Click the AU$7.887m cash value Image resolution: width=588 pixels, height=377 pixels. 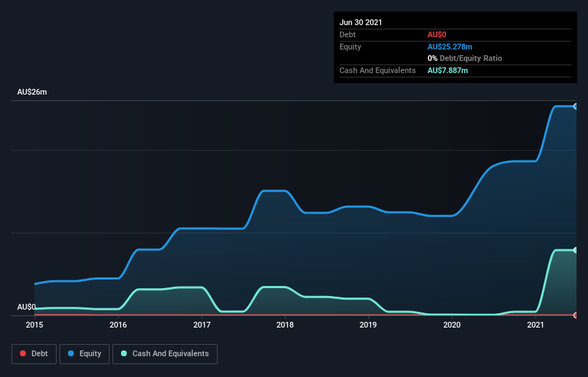click(448, 70)
